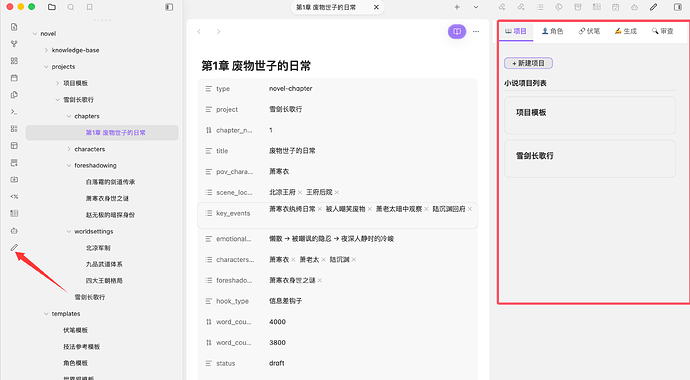The width and height of the screenshot is (690, 380).
Task: Remove the 陆沉渊回府 key event tag
Action: [470, 209]
